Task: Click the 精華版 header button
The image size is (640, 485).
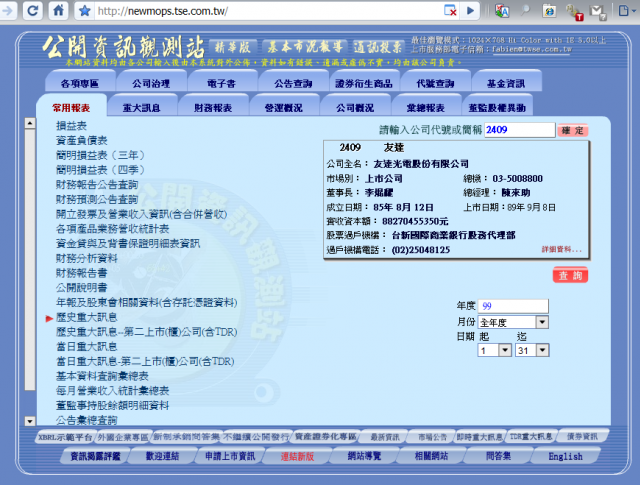Action: [x=233, y=47]
